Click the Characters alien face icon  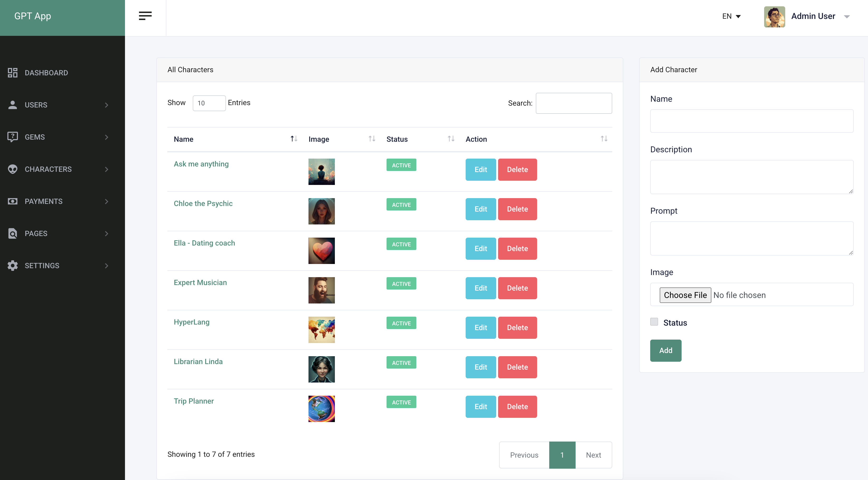pos(12,169)
